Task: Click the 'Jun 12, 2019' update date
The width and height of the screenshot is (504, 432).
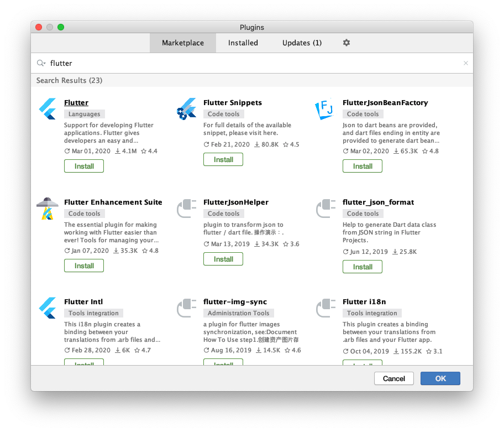Action: pos(365,252)
